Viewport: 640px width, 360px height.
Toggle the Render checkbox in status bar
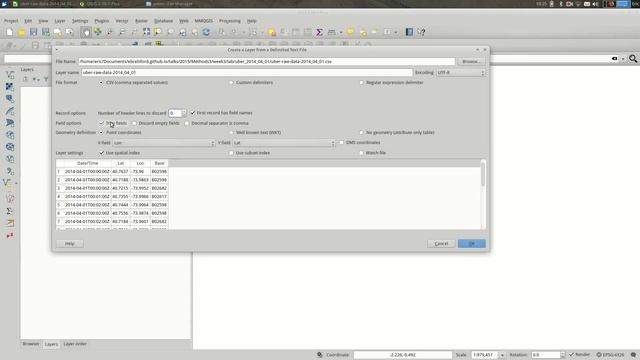click(x=580, y=355)
